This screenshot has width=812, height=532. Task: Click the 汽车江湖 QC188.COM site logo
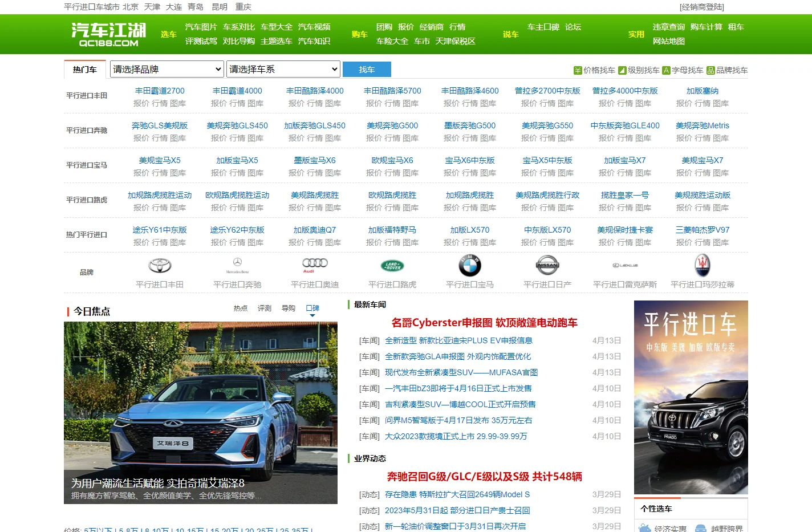(108, 34)
